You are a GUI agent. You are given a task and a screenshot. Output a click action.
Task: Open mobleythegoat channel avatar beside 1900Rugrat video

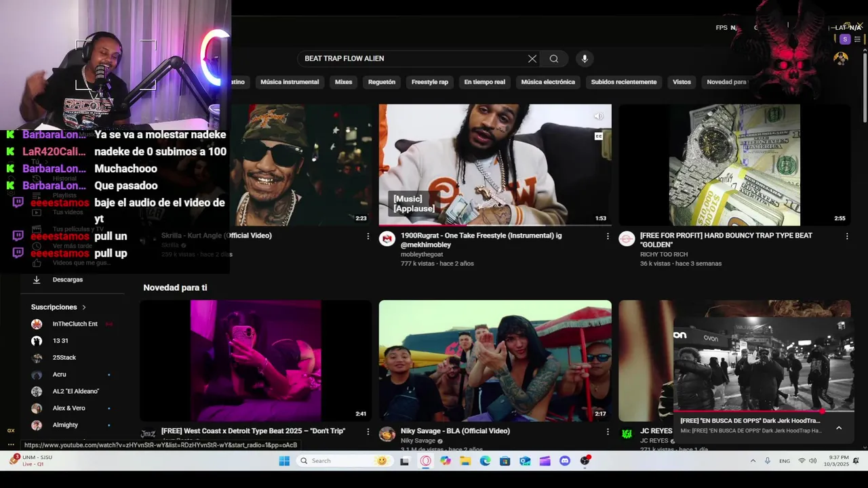[387, 239]
